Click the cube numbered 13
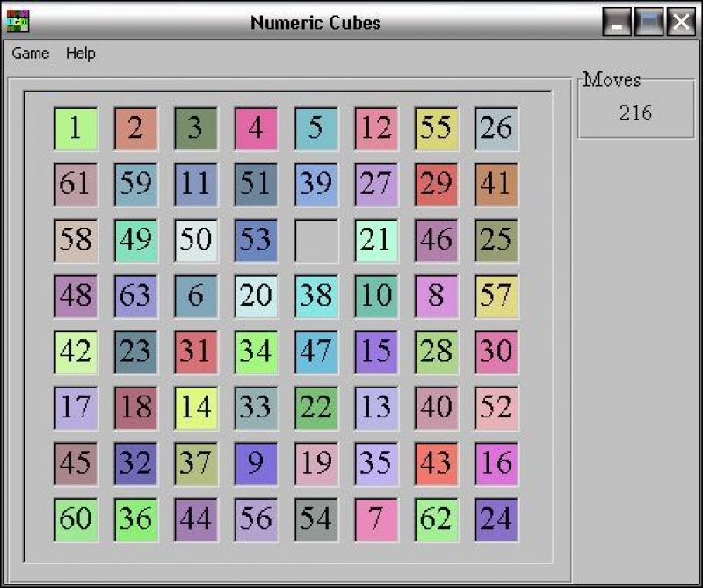Image resolution: width=703 pixels, height=588 pixels. click(x=377, y=409)
